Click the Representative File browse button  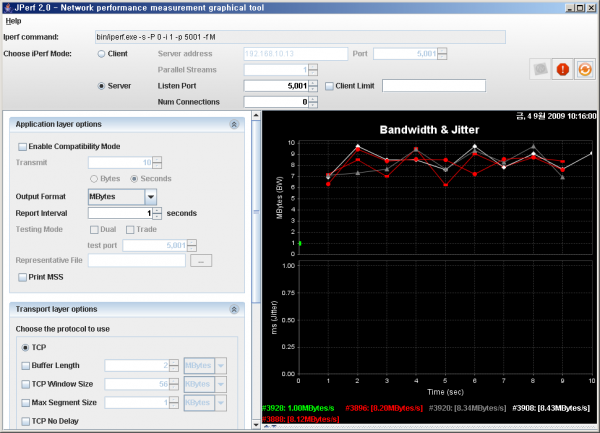pyautogui.click(x=201, y=261)
